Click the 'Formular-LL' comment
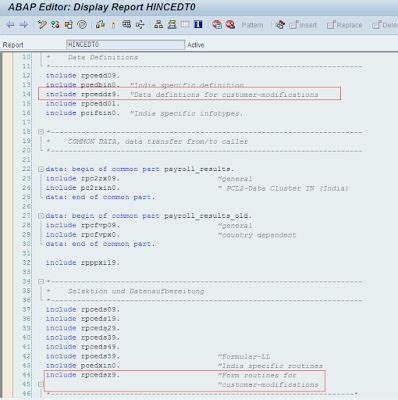 pyautogui.click(x=244, y=356)
